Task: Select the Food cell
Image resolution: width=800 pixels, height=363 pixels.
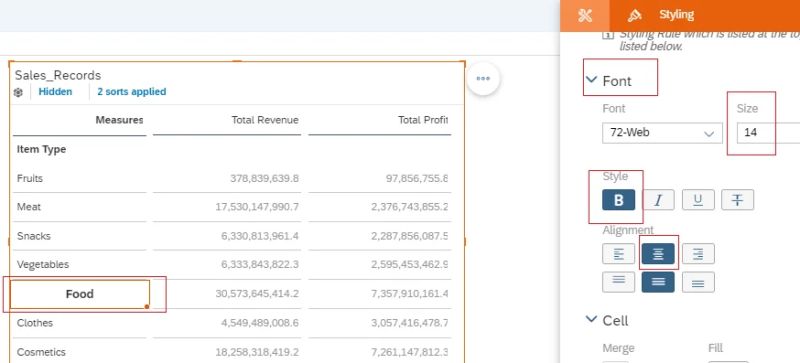Action: 80,294
